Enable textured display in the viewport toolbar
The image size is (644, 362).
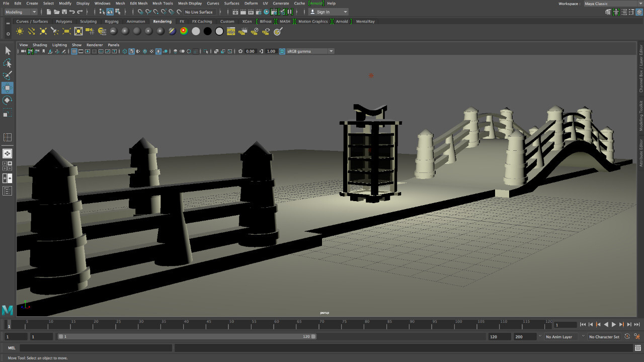[x=144, y=51]
